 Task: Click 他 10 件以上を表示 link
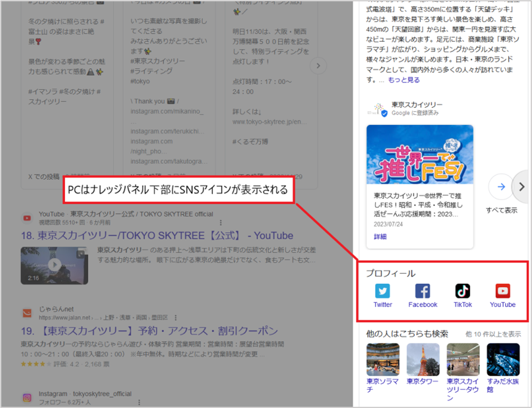point(493,334)
